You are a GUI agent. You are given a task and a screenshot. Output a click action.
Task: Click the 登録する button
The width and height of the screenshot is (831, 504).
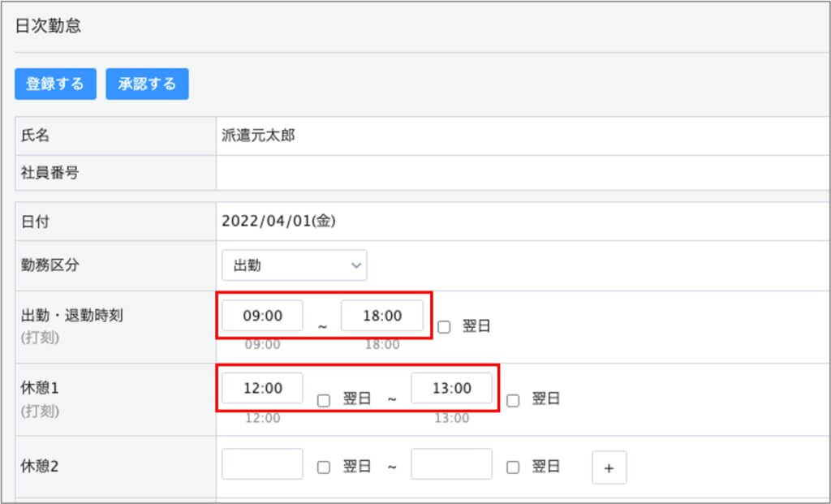(55, 84)
